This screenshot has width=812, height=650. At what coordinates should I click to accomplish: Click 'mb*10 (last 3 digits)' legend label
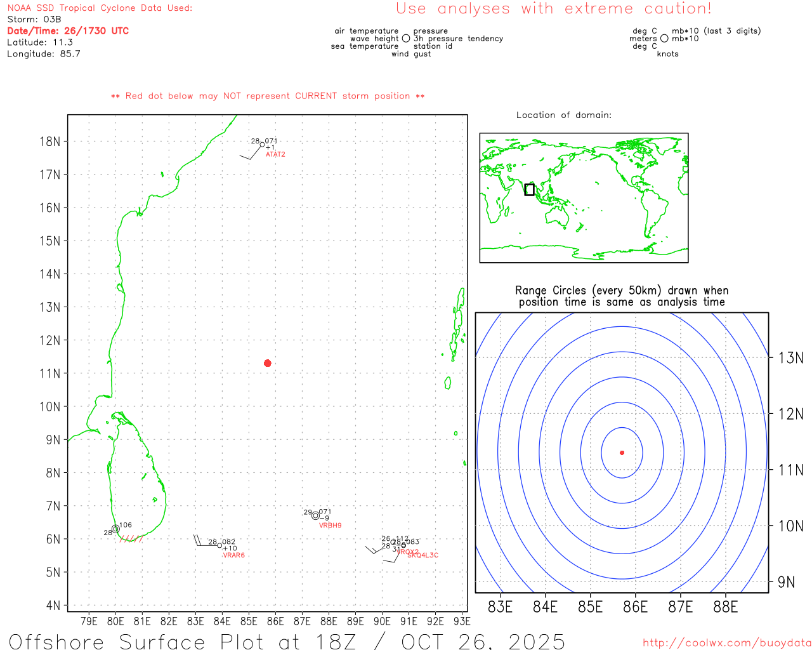click(x=716, y=31)
